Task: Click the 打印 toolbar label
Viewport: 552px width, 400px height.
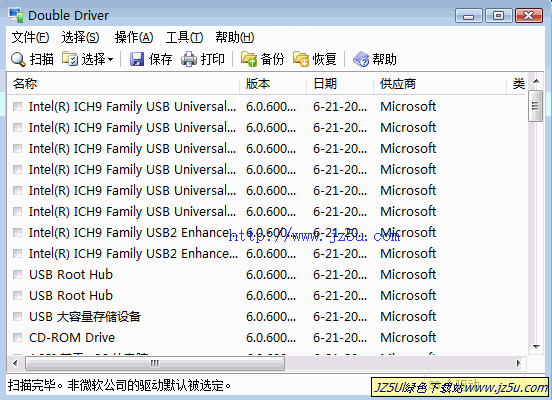Action: click(x=212, y=59)
